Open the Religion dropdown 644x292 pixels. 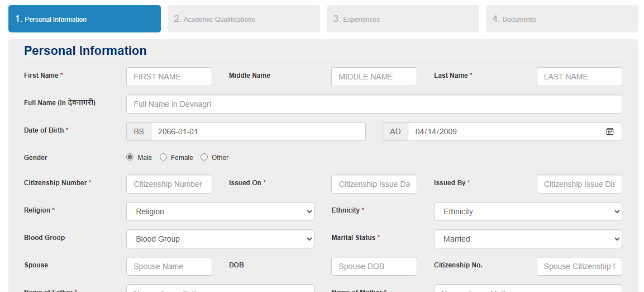(x=220, y=211)
